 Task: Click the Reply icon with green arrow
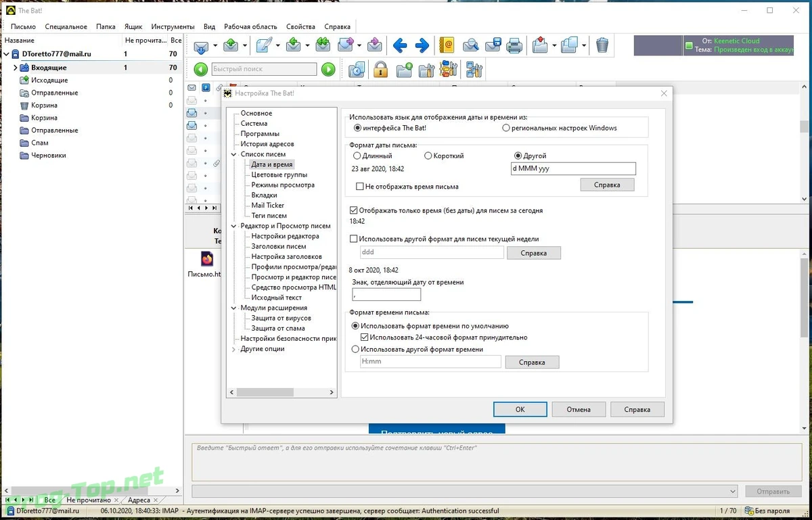[293, 46]
